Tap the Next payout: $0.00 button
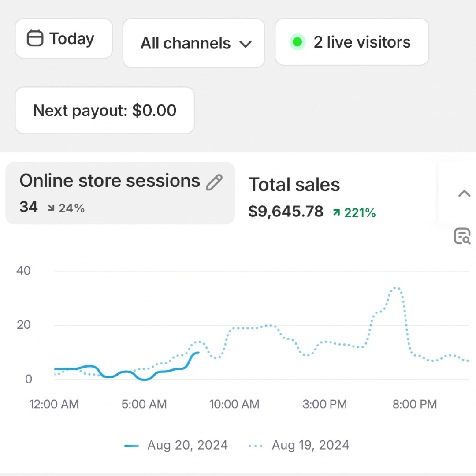This screenshot has width=476, height=476. (x=104, y=110)
